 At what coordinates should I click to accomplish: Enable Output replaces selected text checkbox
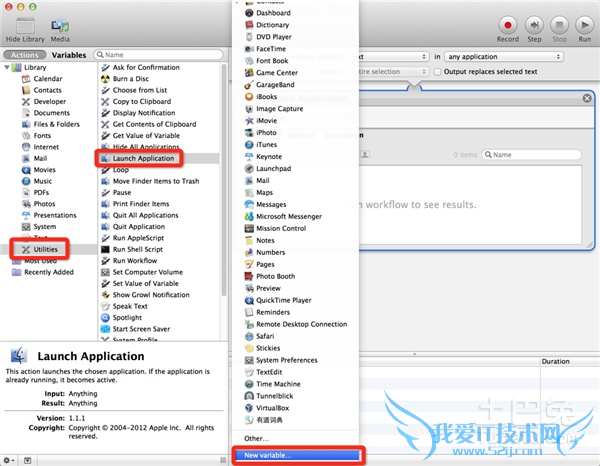coord(437,72)
